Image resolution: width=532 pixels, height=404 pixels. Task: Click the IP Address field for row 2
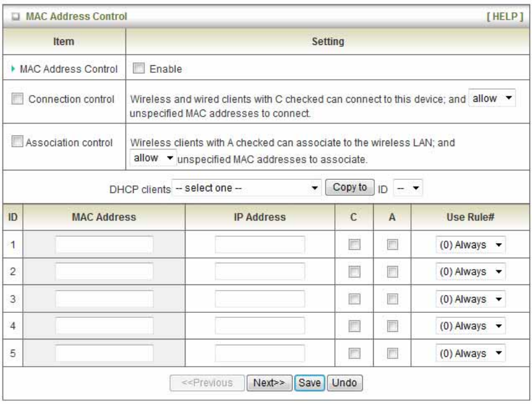(260, 272)
